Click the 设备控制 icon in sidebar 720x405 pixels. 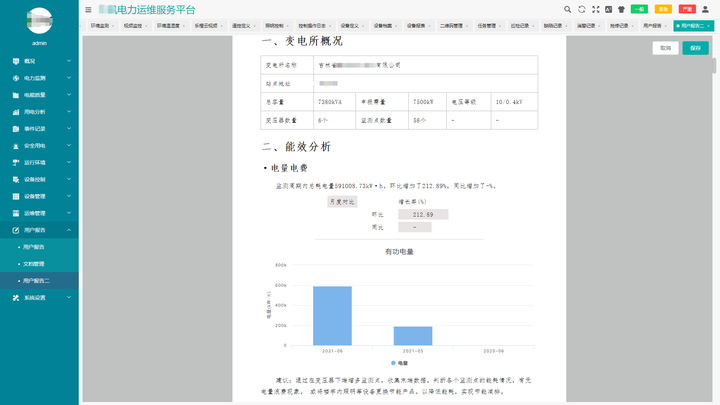pyautogui.click(x=16, y=180)
